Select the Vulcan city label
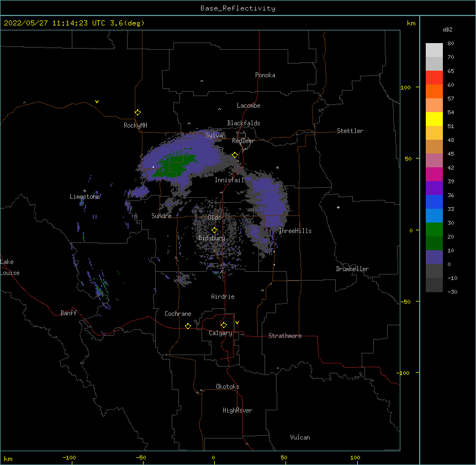 pos(300,437)
